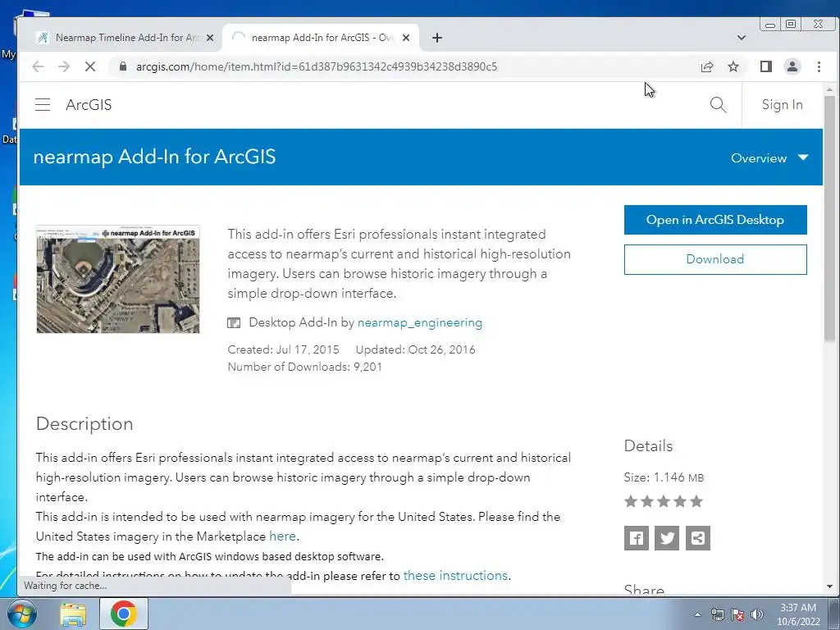Click the network tray icon
The height and width of the screenshot is (630, 840).
click(717, 614)
